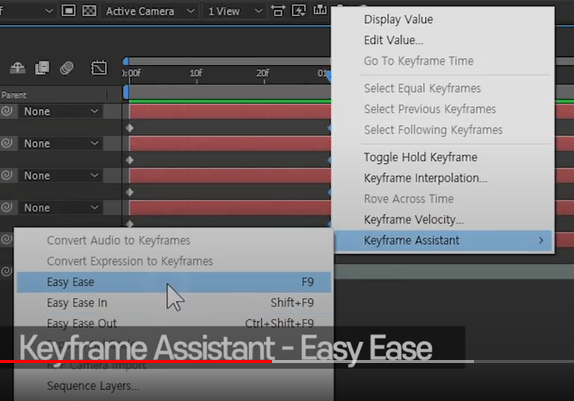574x401 pixels.
Task: Click the first layer's red duration bar
Action: pyautogui.click(x=230, y=112)
